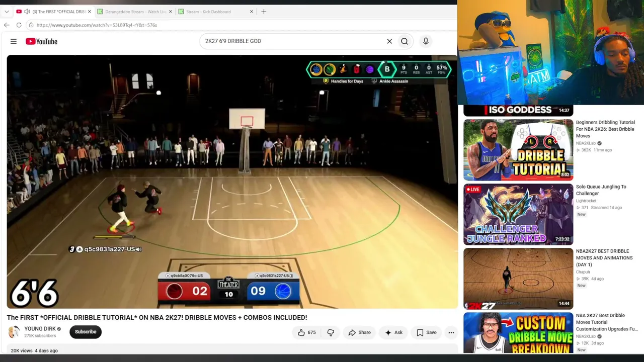Open the ISO GODDESS video thumbnail
The image size is (644, 362).
(x=518, y=110)
